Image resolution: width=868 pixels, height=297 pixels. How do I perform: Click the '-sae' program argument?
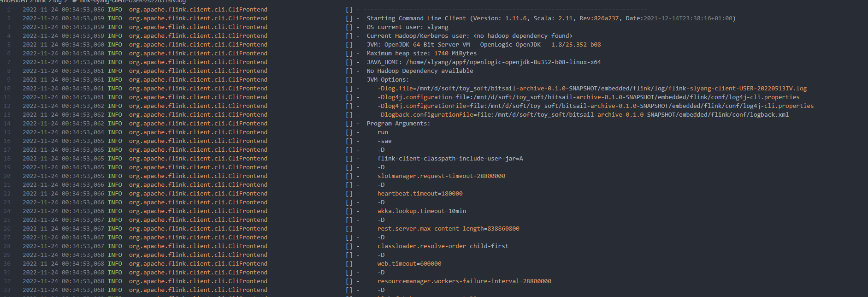click(x=384, y=141)
